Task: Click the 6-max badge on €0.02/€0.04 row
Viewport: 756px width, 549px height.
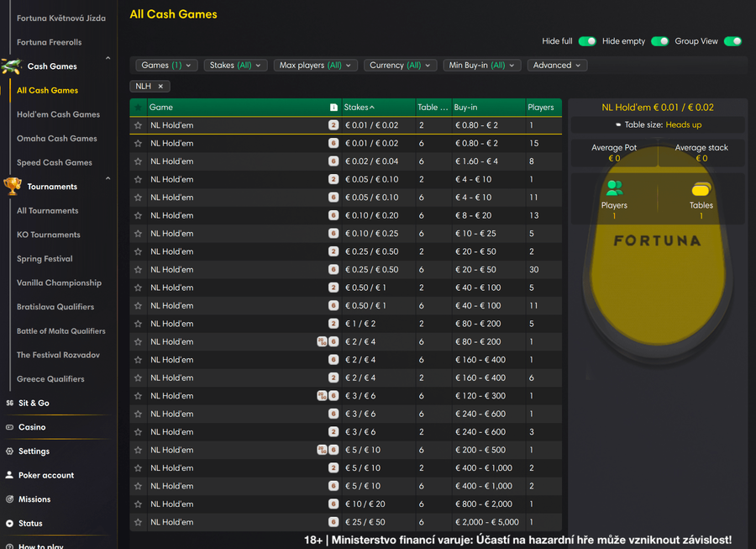Action: (x=333, y=161)
